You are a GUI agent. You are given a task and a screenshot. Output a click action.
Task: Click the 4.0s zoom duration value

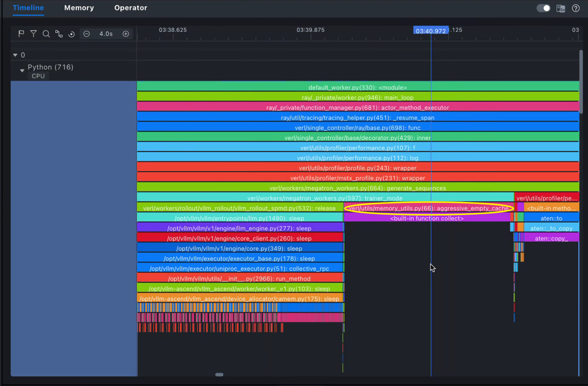(x=106, y=34)
